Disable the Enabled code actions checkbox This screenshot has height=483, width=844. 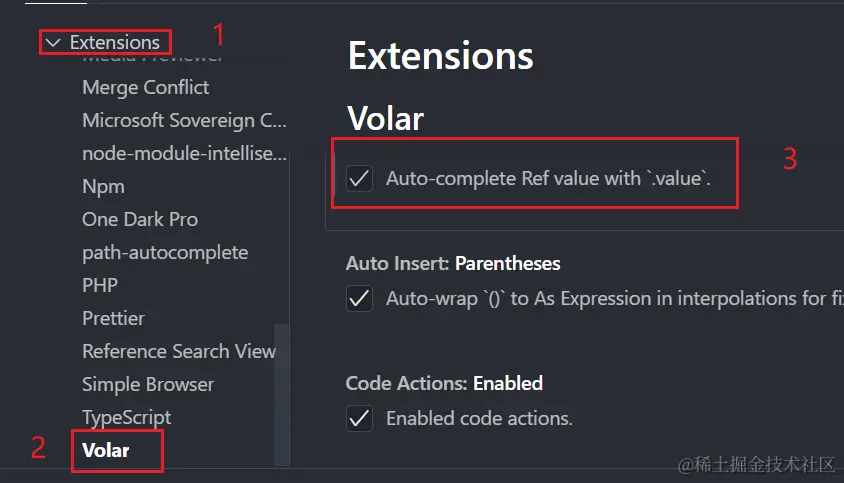(359, 418)
